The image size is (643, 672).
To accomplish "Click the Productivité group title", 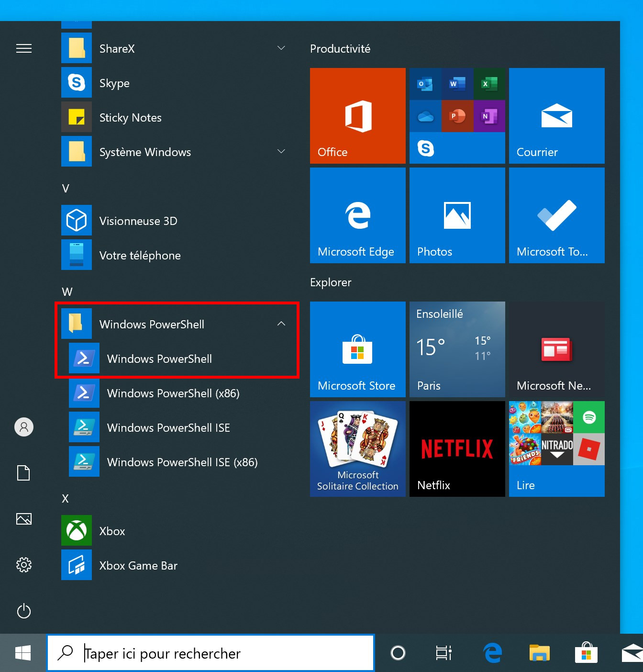I will [340, 49].
